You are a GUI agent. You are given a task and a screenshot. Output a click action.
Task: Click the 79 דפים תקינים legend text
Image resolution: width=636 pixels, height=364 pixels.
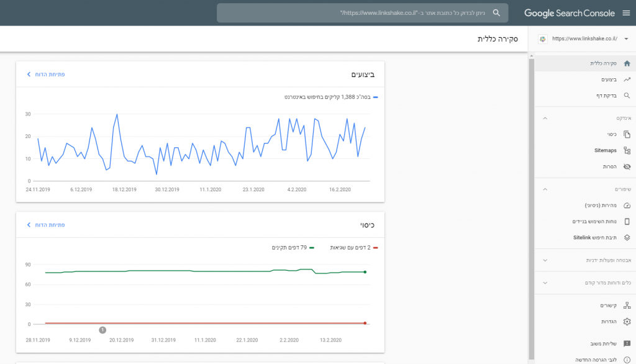click(289, 248)
